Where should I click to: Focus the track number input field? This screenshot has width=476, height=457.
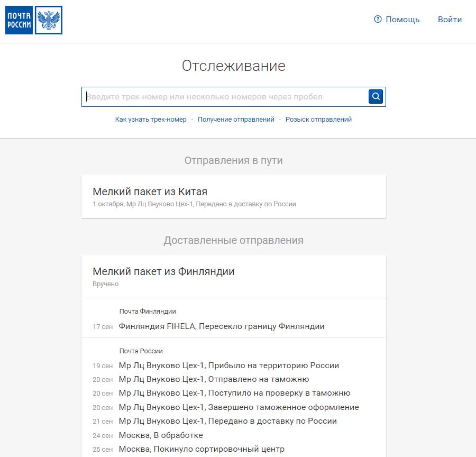[x=225, y=97]
